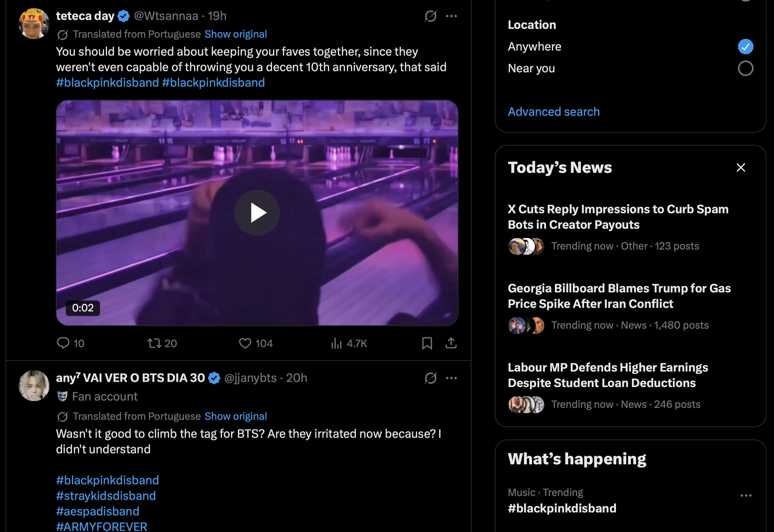This screenshot has width=774, height=532.
Task: Open #ARMYFOREVER hashtag
Action: tap(101, 526)
